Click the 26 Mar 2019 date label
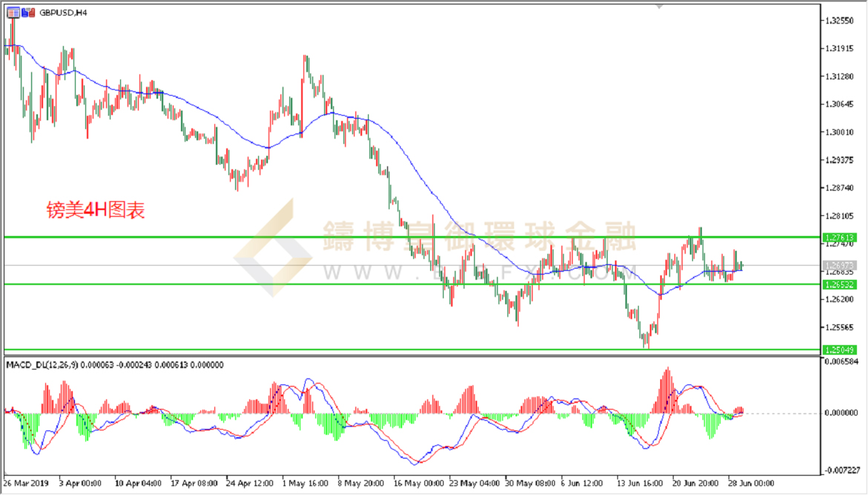 [27, 481]
